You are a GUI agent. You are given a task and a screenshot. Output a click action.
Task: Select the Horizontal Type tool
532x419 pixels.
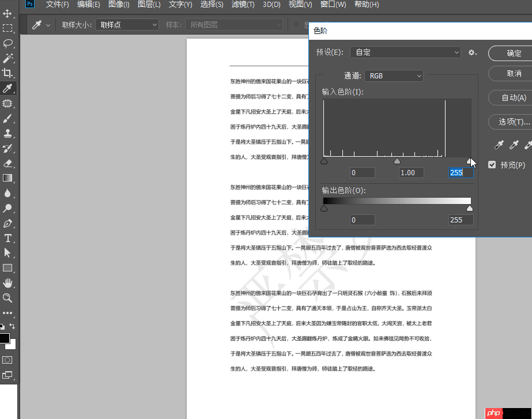8,238
